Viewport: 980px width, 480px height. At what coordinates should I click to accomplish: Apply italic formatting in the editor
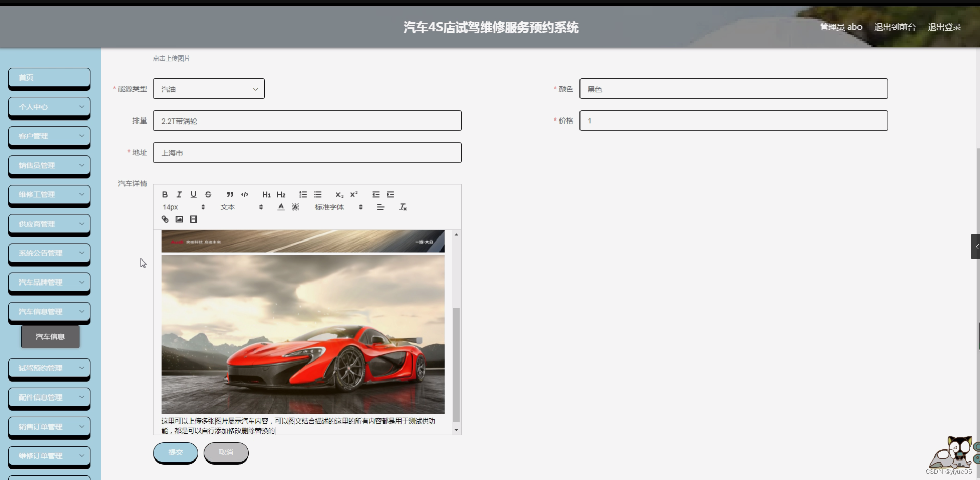[179, 194]
